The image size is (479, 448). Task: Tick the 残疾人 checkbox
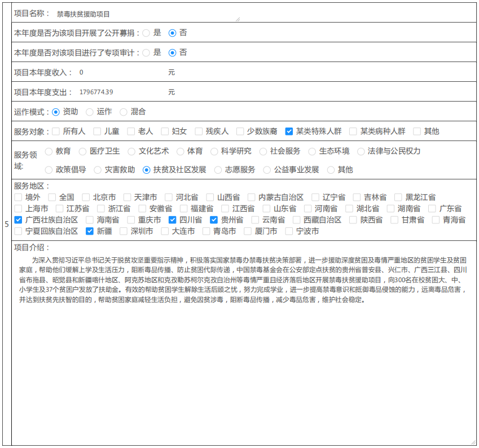(199, 131)
